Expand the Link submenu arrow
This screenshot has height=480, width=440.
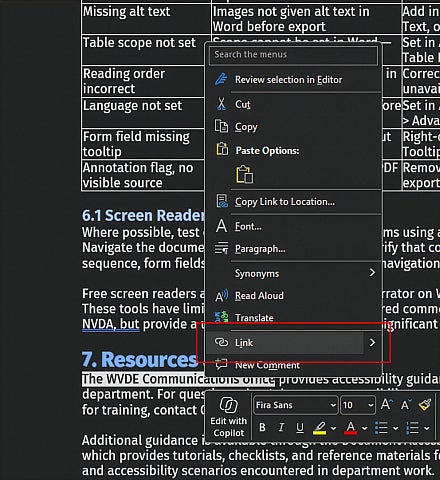pos(372,342)
